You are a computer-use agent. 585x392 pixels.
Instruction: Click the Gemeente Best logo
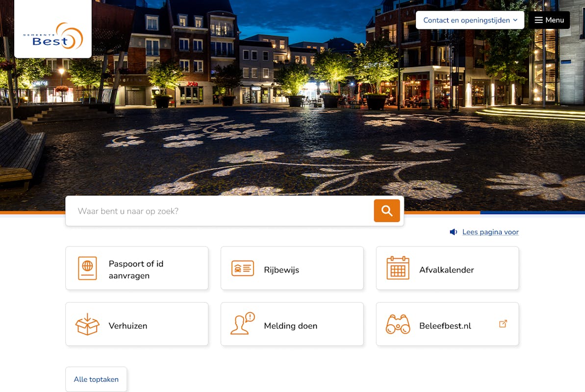coord(53,36)
